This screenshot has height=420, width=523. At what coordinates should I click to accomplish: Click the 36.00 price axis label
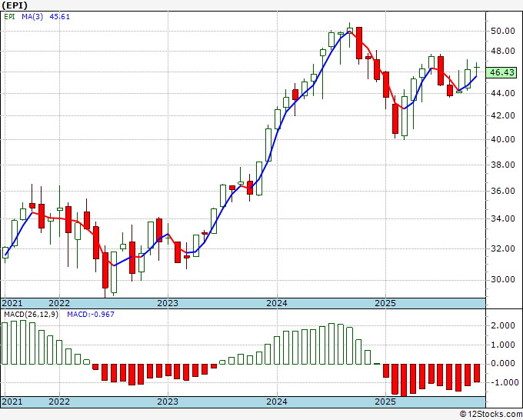coord(503,191)
